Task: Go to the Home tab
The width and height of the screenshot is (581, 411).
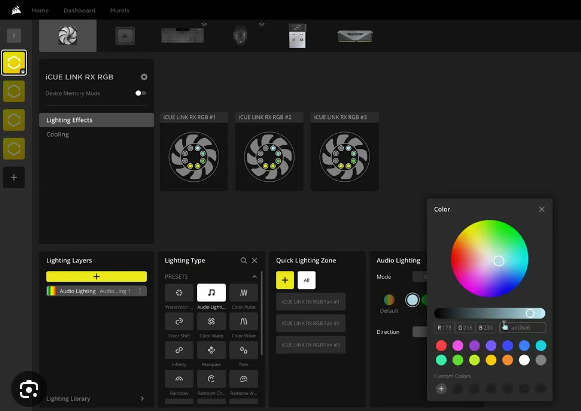Action: pyautogui.click(x=40, y=10)
